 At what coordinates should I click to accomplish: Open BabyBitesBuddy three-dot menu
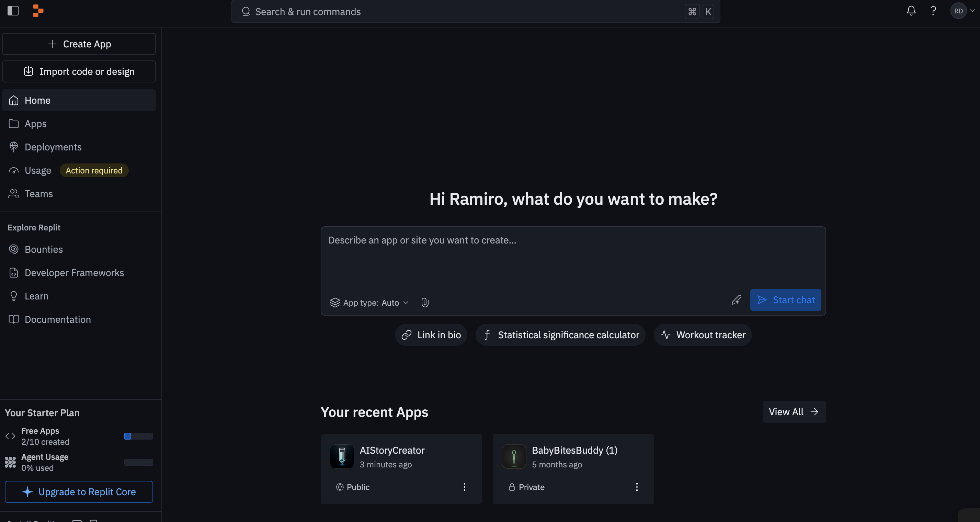pyautogui.click(x=637, y=487)
